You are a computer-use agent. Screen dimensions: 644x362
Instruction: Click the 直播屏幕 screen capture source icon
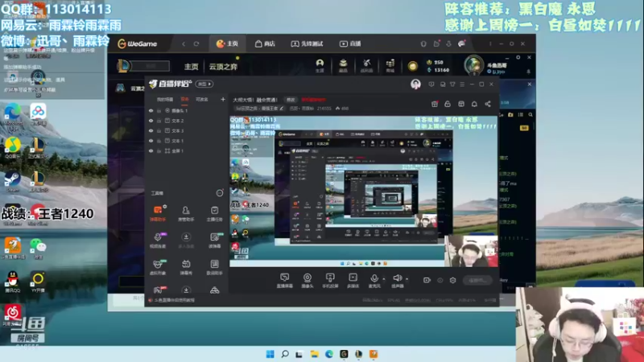point(285,280)
